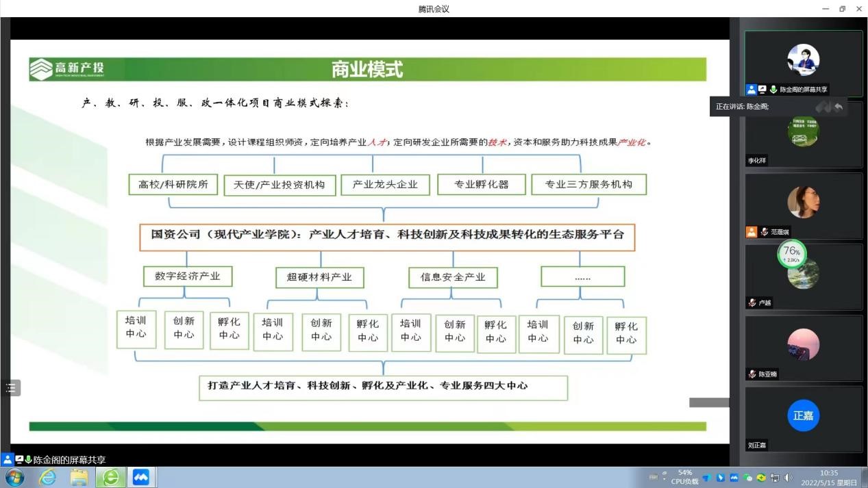
Task: Click the volume speaker icon in system tray
Action: (788, 478)
